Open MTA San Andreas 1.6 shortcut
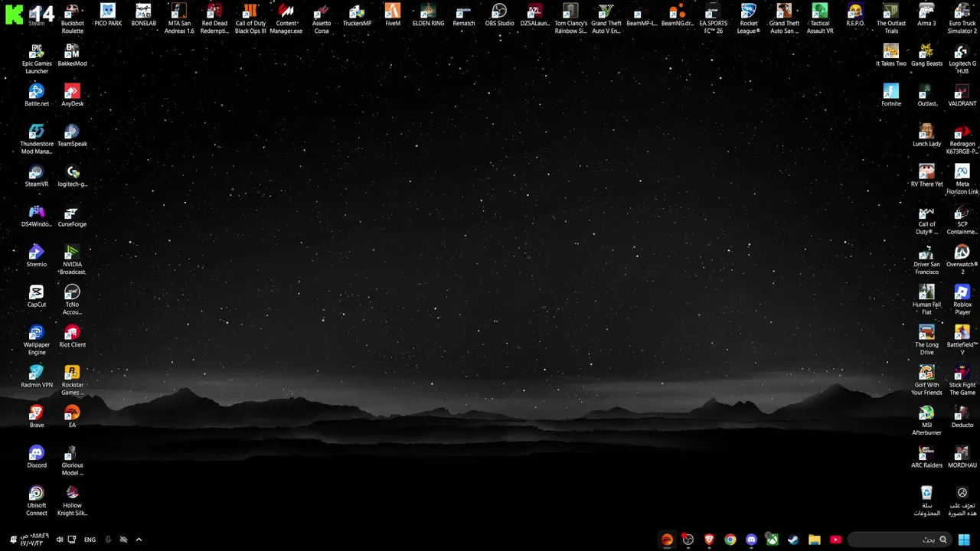Viewport: 980px width, 551px height. (179, 19)
